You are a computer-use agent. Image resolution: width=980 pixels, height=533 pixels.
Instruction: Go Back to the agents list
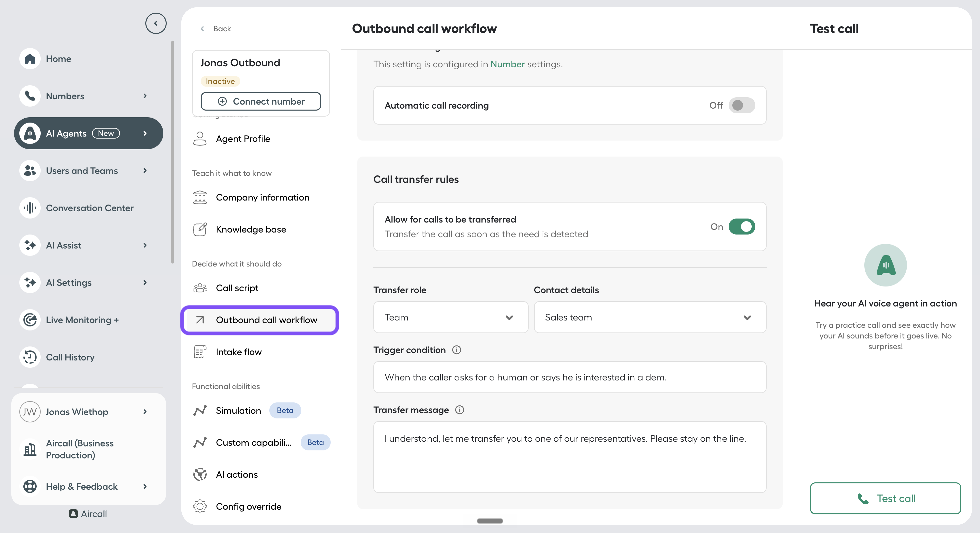pos(216,29)
